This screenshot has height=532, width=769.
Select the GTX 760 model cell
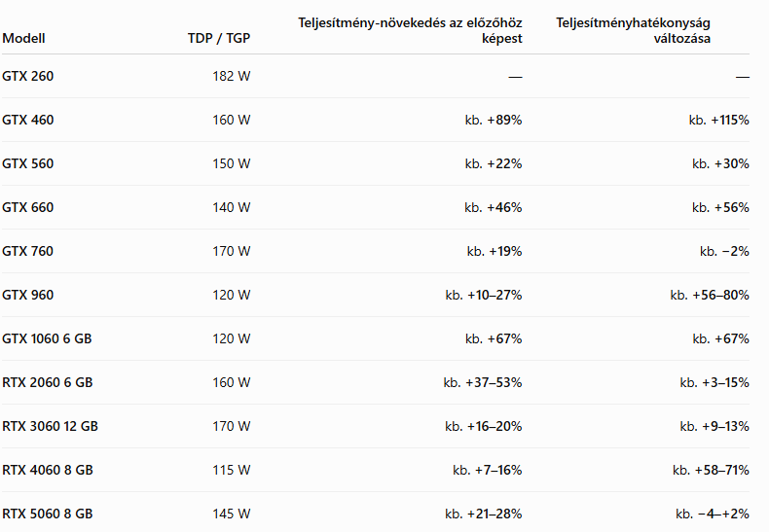(28, 251)
